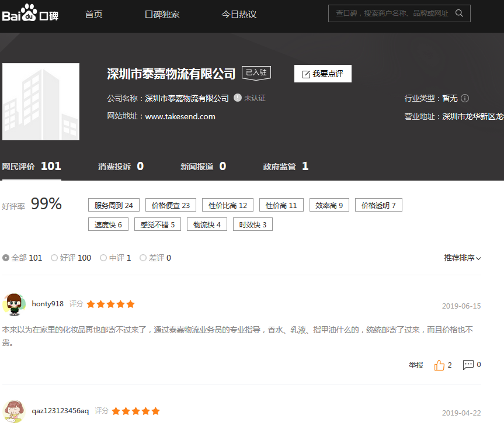Screen dimensions: 504x429
Task: Click the thumbs-up icon on honty918's review
Action: [x=439, y=365]
